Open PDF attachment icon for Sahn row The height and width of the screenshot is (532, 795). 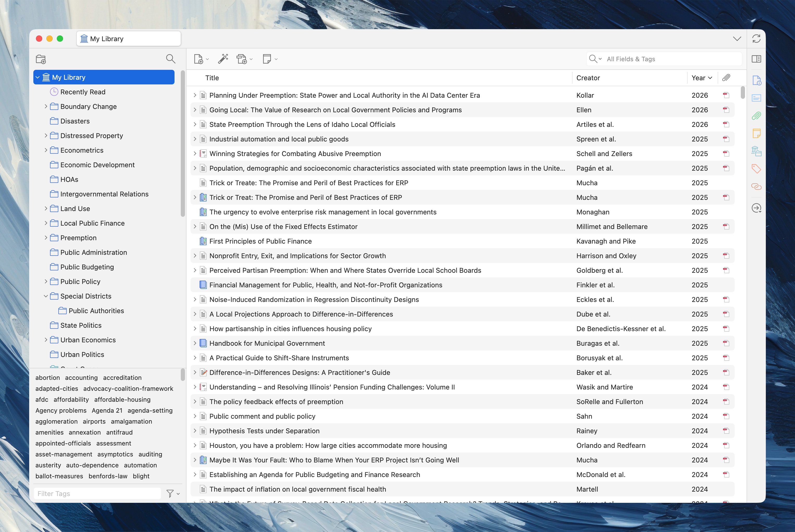point(726,416)
